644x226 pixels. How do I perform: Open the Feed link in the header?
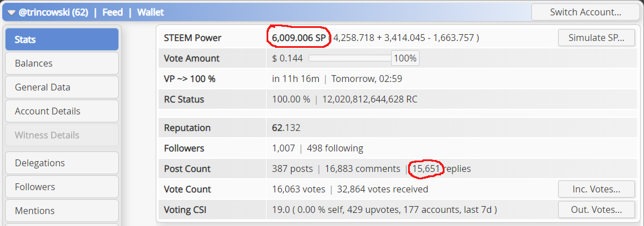point(113,13)
